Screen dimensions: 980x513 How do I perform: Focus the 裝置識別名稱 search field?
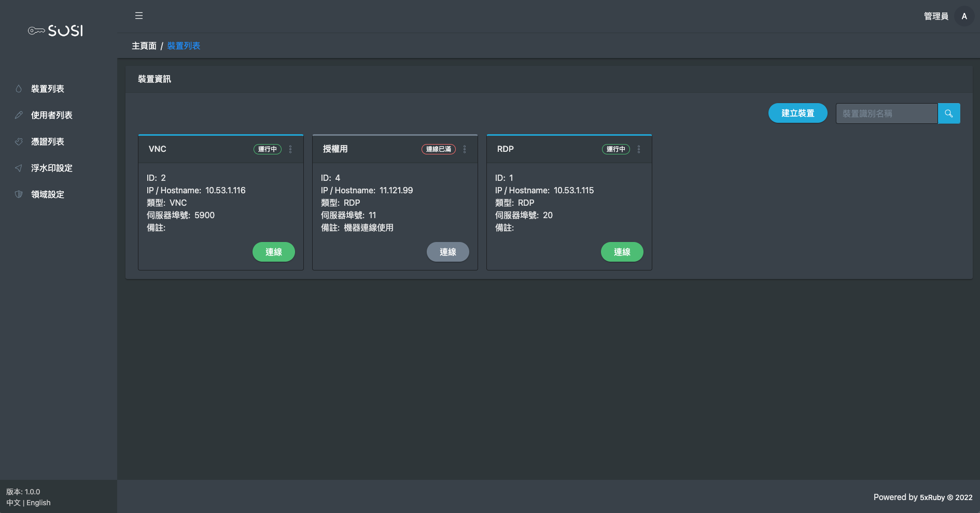[886, 113]
